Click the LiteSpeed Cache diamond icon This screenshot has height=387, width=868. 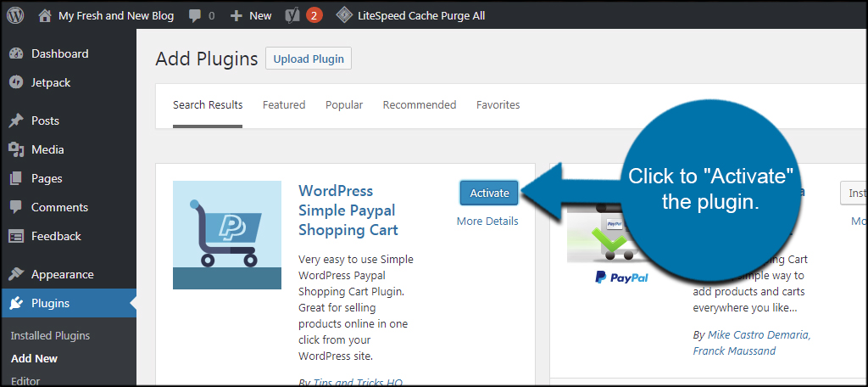tap(344, 15)
